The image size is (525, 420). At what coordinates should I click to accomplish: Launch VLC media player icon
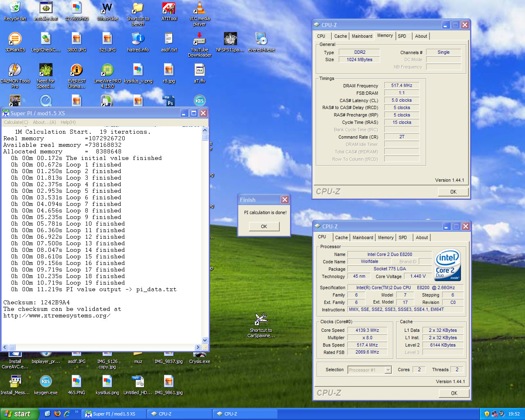[x=199, y=14]
